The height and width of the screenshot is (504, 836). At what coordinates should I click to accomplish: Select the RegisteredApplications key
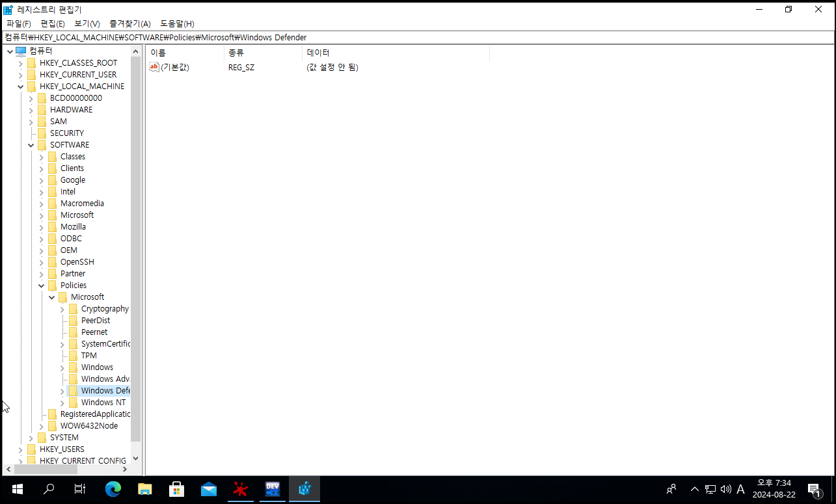coord(95,414)
